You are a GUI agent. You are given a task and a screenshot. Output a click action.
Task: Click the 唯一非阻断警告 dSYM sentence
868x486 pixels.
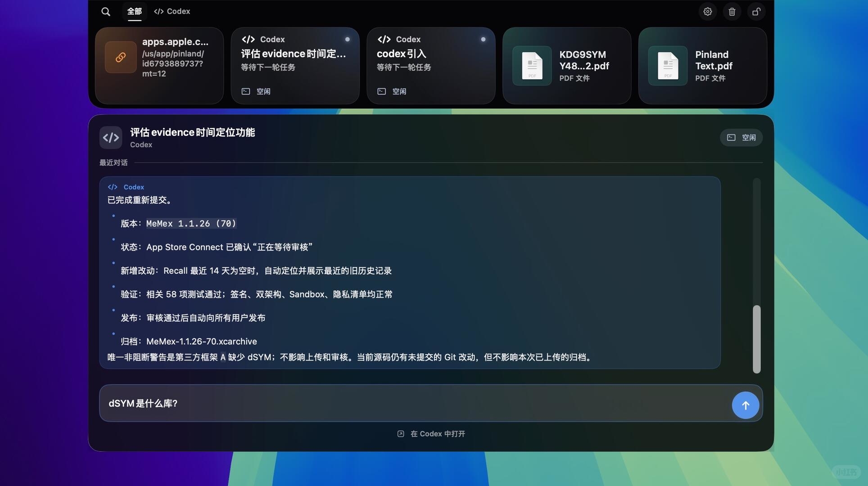pyautogui.click(x=351, y=357)
